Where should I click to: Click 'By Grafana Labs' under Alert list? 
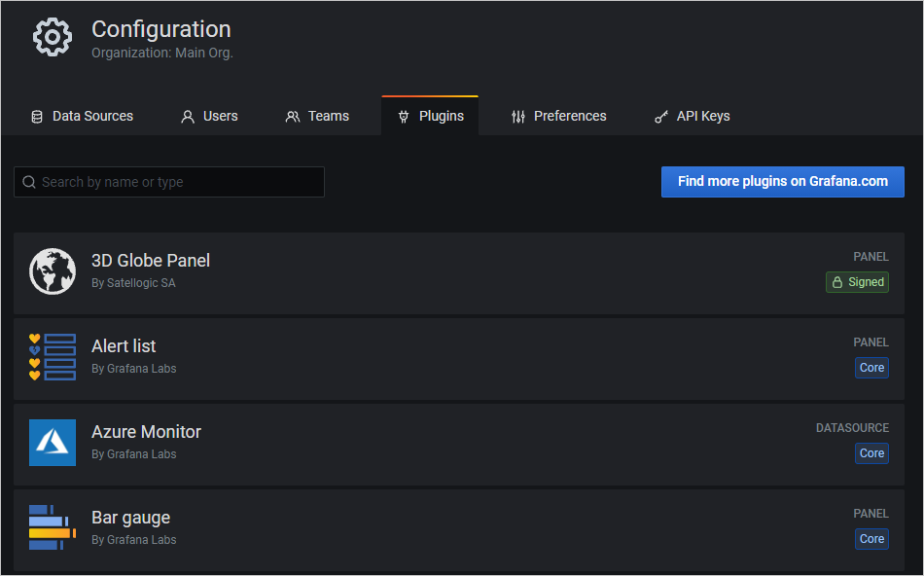(x=134, y=369)
